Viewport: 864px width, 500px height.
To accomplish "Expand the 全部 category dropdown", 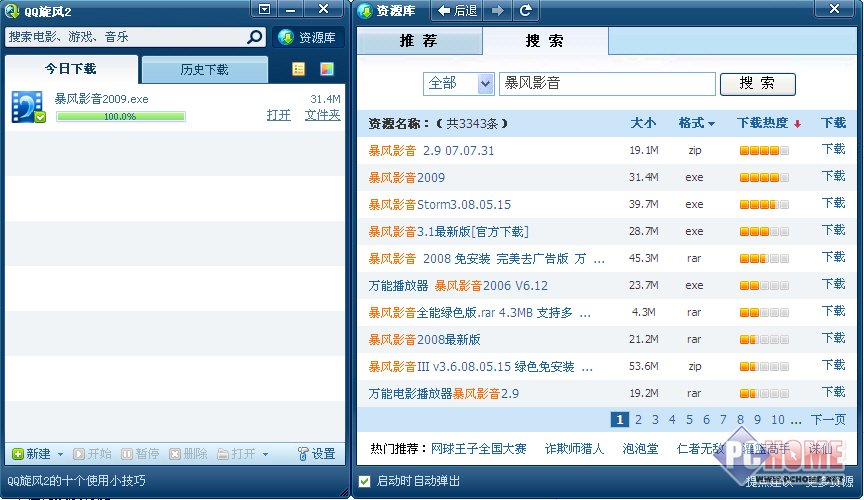I will coord(486,84).
